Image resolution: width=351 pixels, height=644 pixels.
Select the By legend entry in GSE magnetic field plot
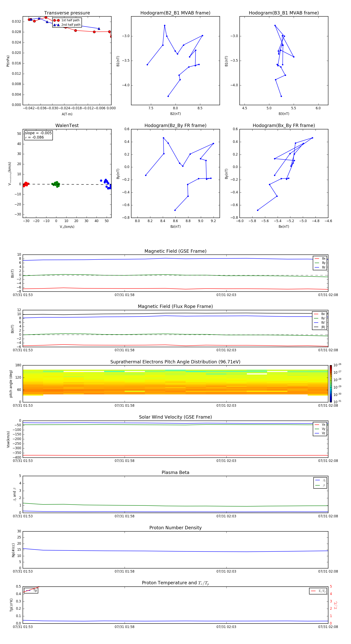pos(320,263)
